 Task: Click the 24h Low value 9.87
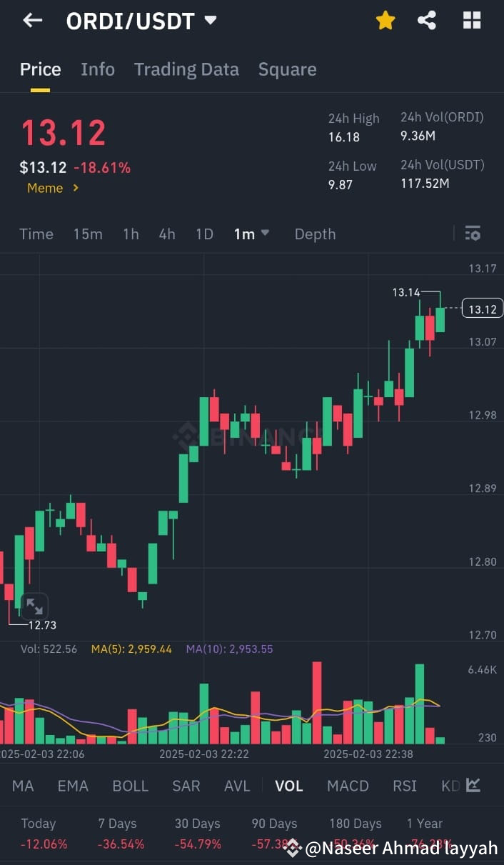coord(341,184)
